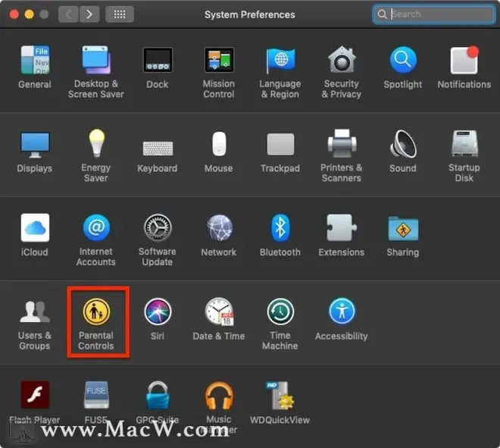Minimize the System Preferences window
Image resolution: width=500 pixels, height=448 pixels.
(29, 14)
